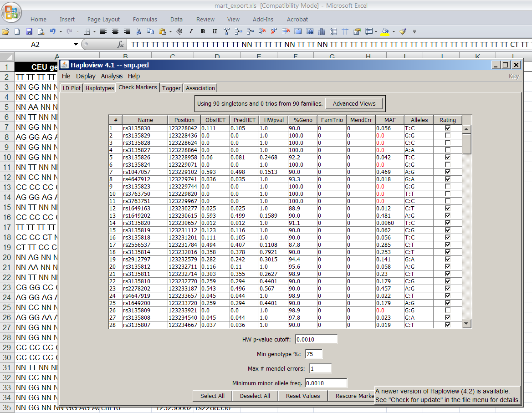Open the Haploview Display menu
The image size is (532, 413).
[x=86, y=76]
